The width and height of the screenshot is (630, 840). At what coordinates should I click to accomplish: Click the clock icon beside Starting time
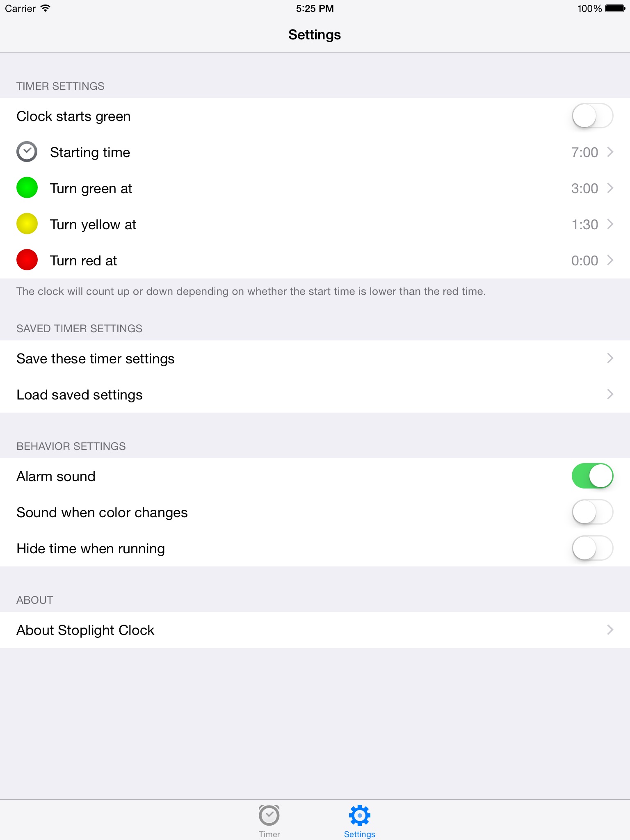tap(27, 152)
